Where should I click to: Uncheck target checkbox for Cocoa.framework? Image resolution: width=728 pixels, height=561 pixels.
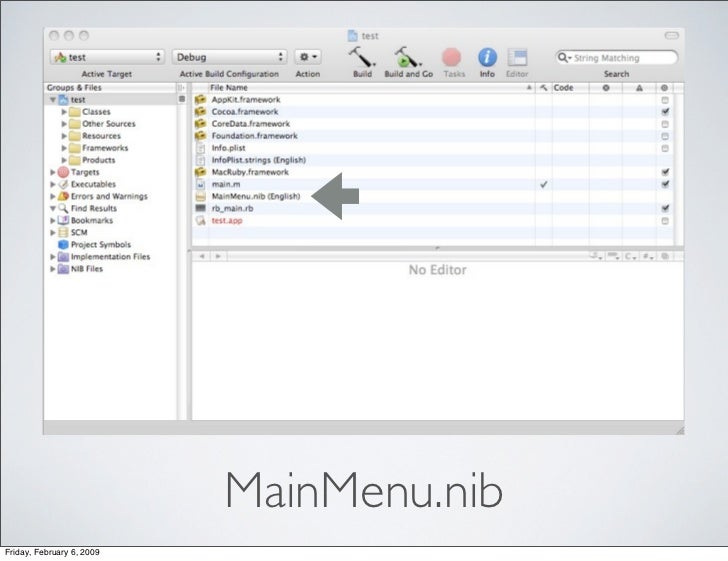(665, 111)
